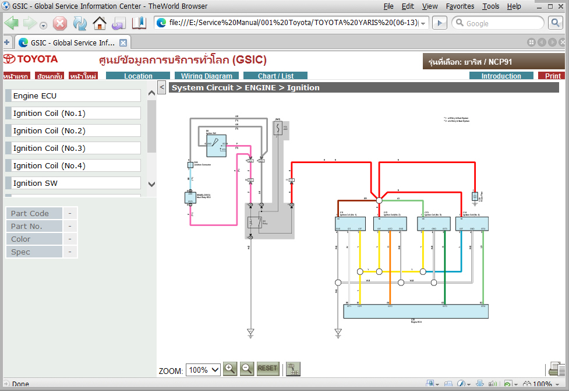569x392 pixels.
Task: Open the Wiring Diagram tab
Action: click(207, 76)
